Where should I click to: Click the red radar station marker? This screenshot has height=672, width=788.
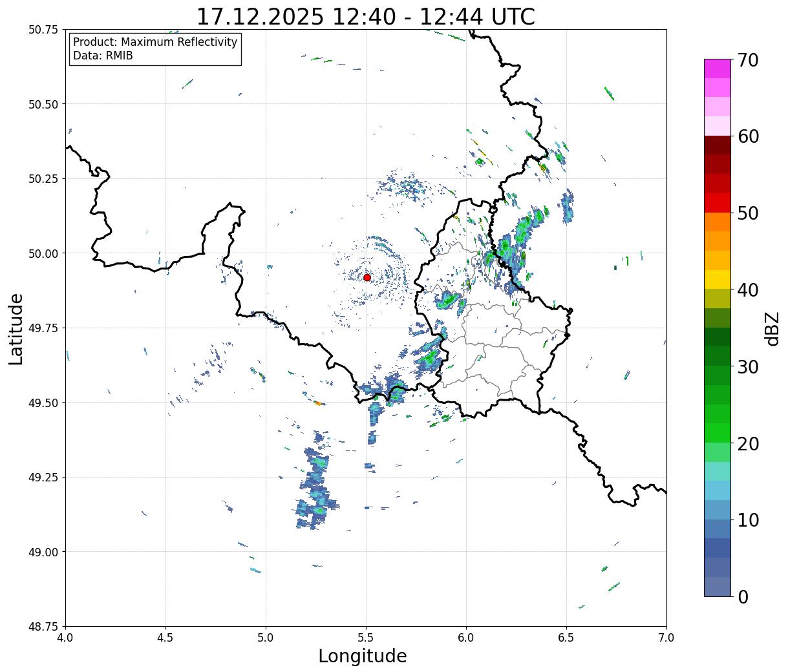point(367,277)
